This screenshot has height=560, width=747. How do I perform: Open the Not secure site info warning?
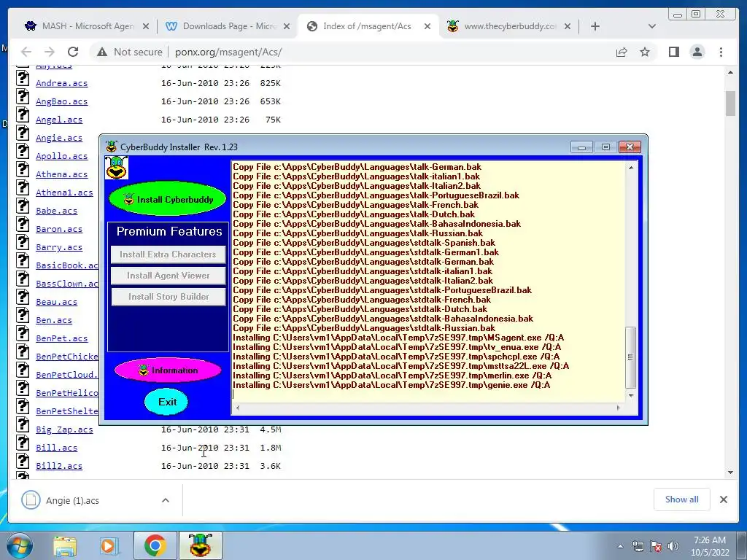129,52
